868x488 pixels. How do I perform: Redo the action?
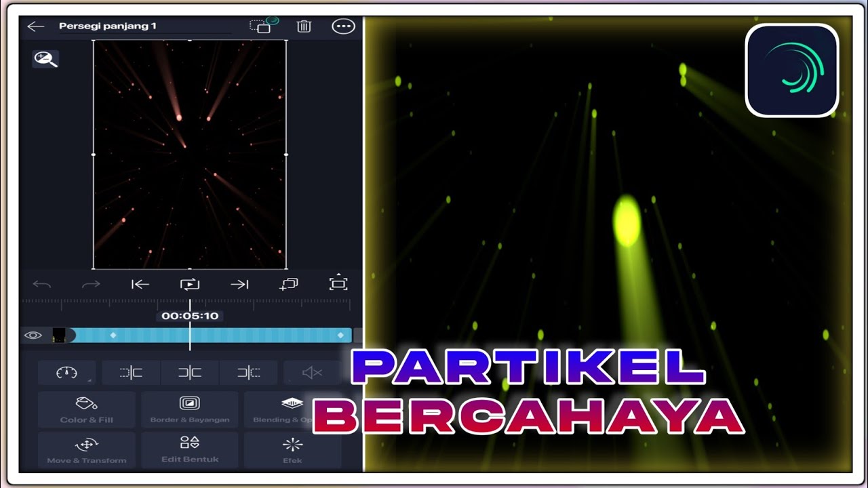91,285
